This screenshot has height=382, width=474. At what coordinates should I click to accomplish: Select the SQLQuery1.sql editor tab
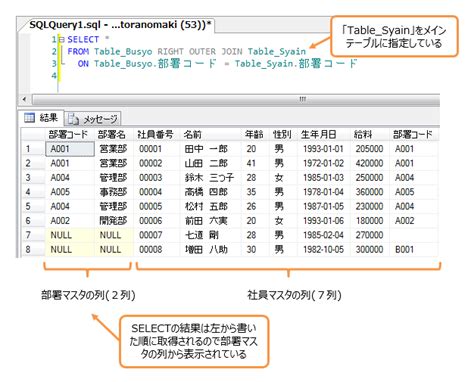pyautogui.click(x=118, y=25)
